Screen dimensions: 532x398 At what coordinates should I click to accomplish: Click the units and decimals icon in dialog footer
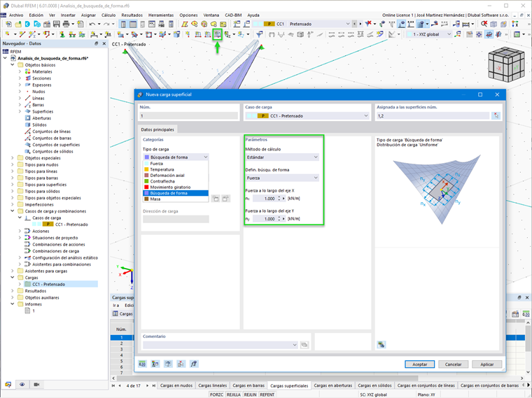pyautogui.click(x=142, y=364)
